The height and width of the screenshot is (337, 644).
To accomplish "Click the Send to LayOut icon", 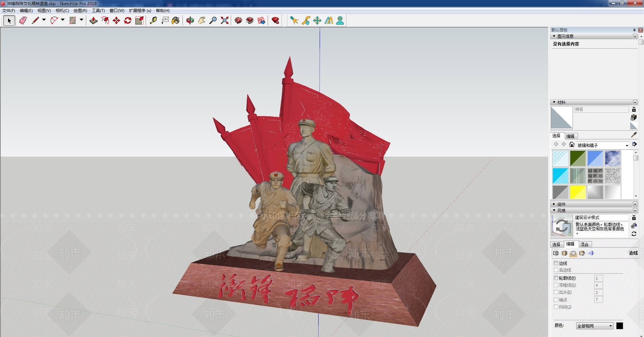I will 261,21.
